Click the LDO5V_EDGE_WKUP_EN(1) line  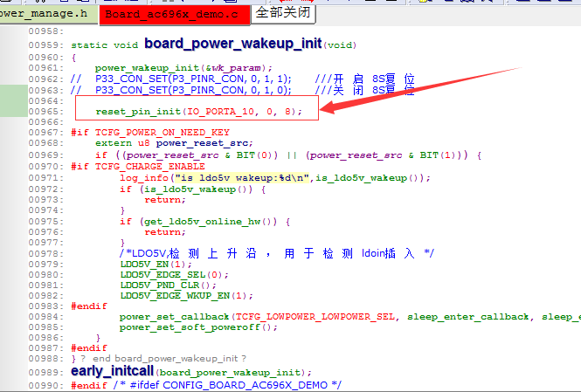coord(186,296)
